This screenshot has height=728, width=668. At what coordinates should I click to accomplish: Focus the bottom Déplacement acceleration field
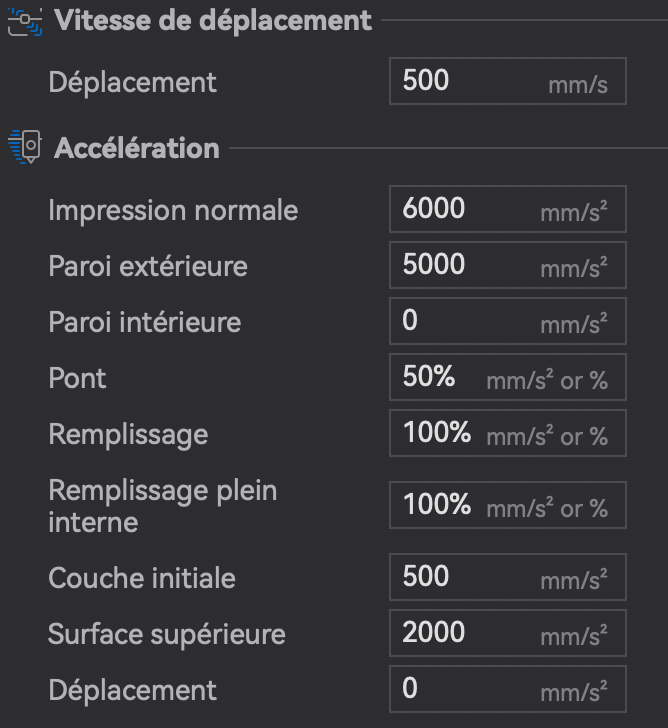(x=508, y=689)
